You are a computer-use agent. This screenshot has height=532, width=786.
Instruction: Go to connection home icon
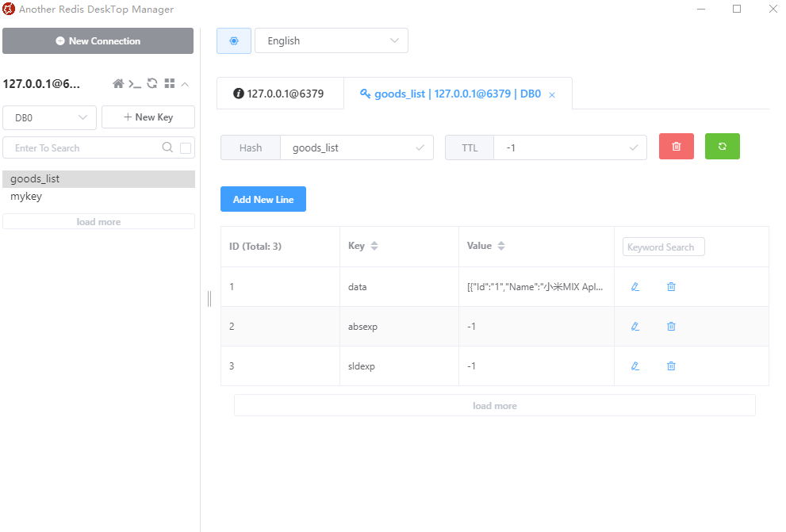pos(118,84)
